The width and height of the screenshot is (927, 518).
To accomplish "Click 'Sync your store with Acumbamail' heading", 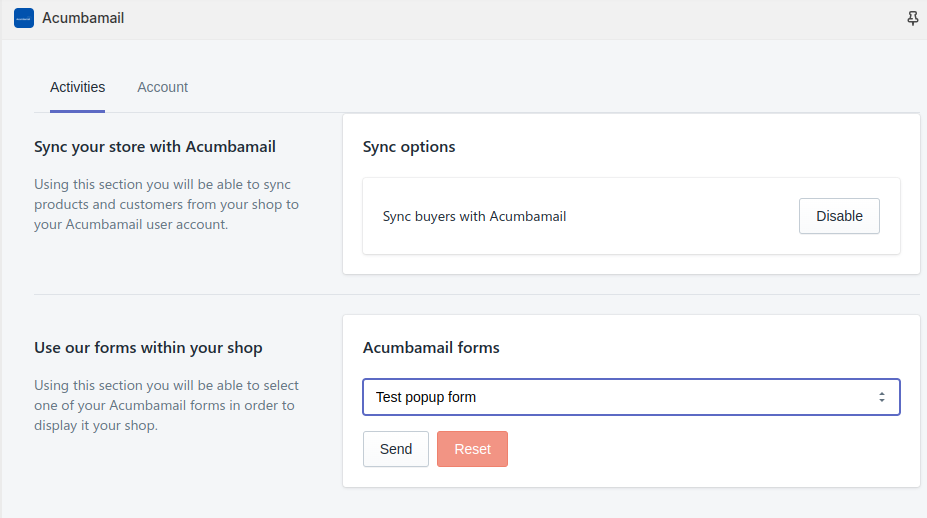I will click(155, 147).
